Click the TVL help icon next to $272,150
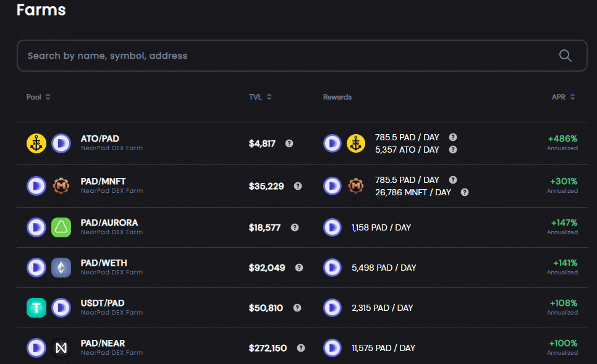This screenshot has height=364, width=597. tap(301, 348)
